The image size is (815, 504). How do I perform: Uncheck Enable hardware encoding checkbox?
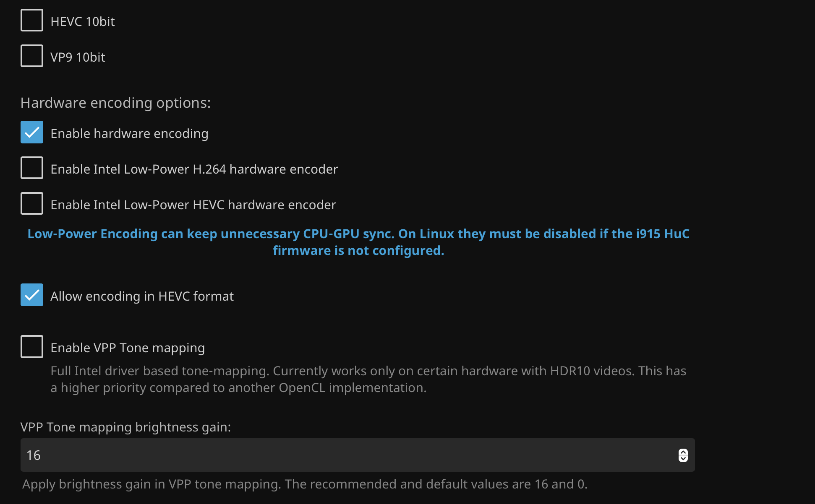click(x=32, y=132)
